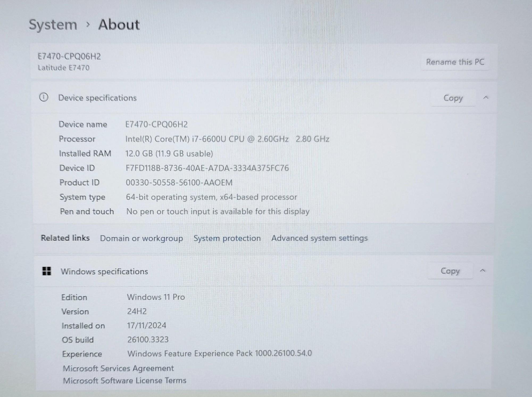Click the Related links label
Image resolution: width=532 pixels, height=397 pixels.
click(x=65, y=238)
